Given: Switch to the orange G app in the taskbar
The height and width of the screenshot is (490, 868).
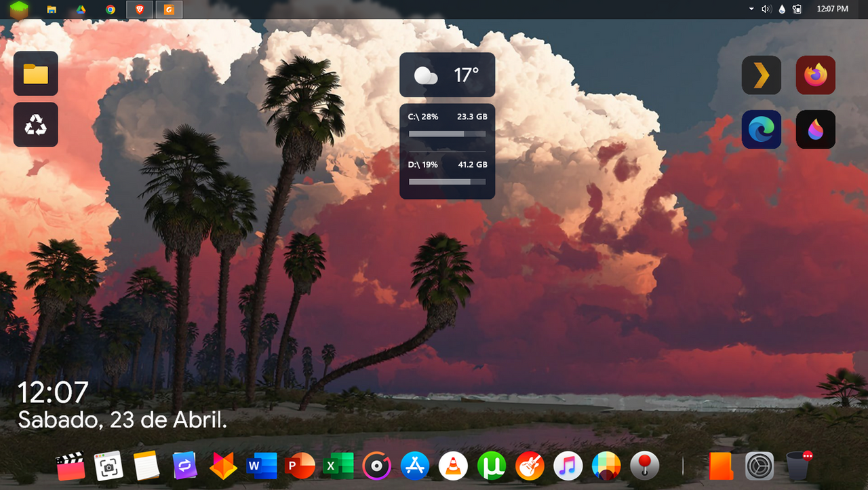Looking at the screenshot, I should click(169, 10).
